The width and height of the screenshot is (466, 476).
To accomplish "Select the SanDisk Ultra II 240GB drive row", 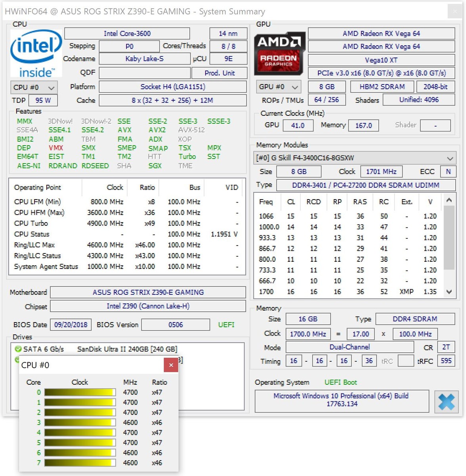I will (127, 349).
